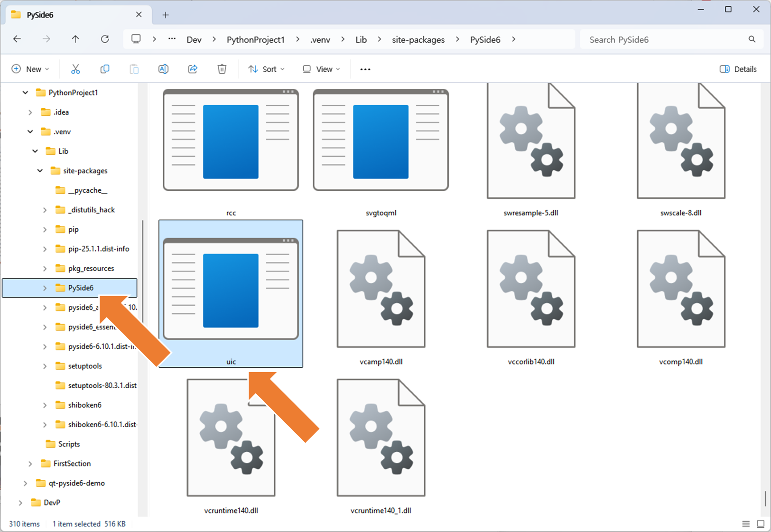Collapse the site-packages tree node
The height and width of the screenshot is (532, 771).
[40, 171]
